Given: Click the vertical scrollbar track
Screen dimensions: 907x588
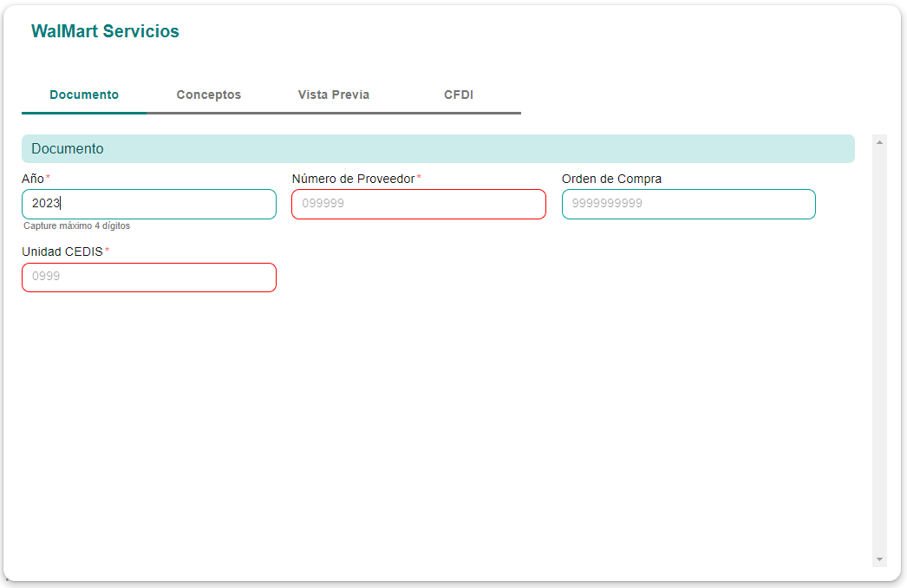Looking at the screenshot, I should pos(879,347).
